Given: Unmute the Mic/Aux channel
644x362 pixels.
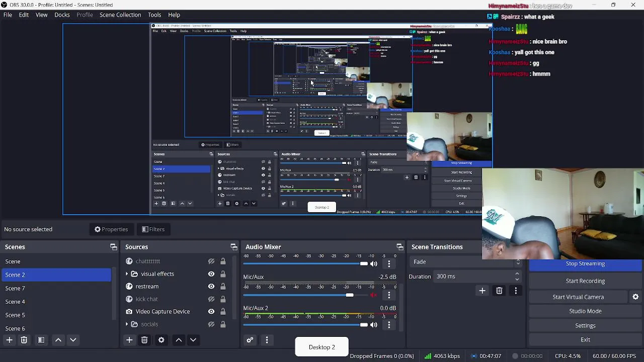Looking at the screenshot, I should pos(373,295).
